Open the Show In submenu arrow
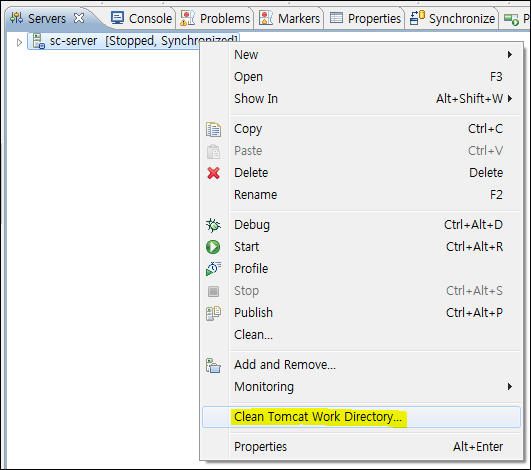 point(510,99)
